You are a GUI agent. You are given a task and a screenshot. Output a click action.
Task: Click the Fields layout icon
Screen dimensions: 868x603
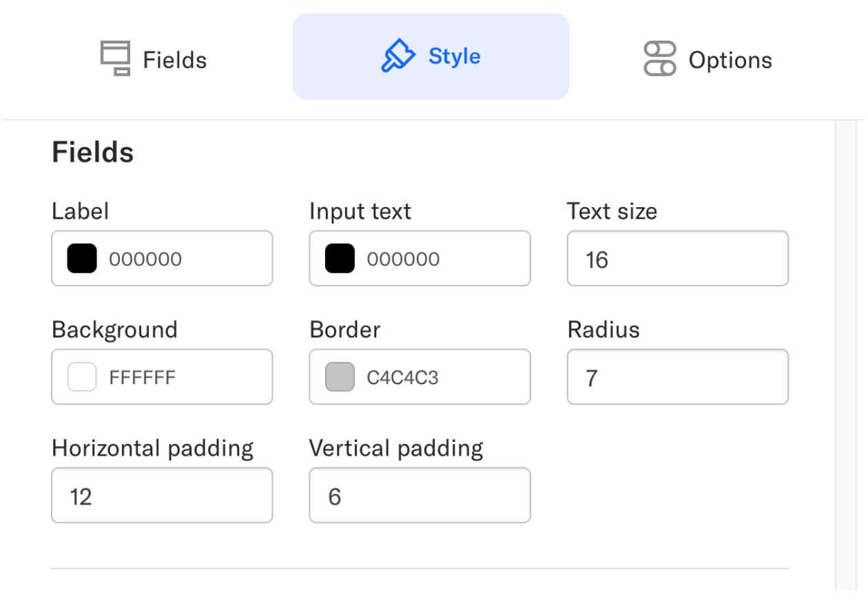(115, 59)
